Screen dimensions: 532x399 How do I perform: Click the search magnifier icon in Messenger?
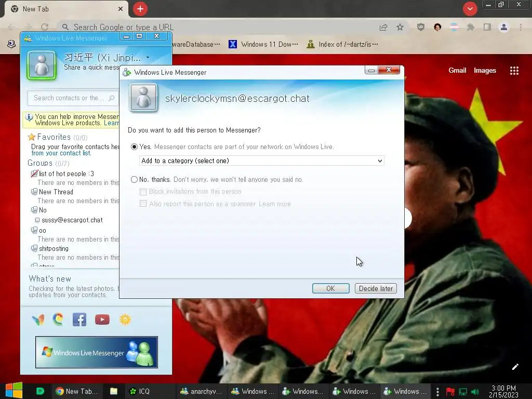(x=111, y=98)
